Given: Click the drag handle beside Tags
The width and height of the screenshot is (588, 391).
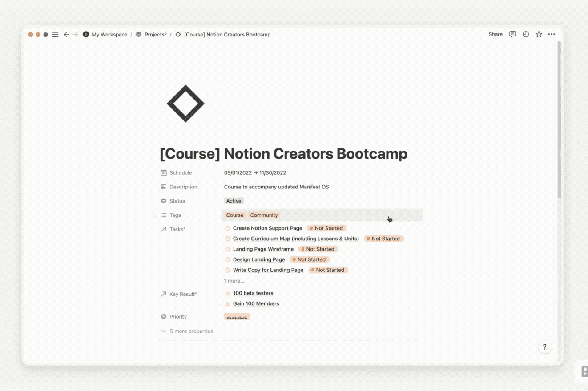Looking at the screenshot, I should point(153,215).
